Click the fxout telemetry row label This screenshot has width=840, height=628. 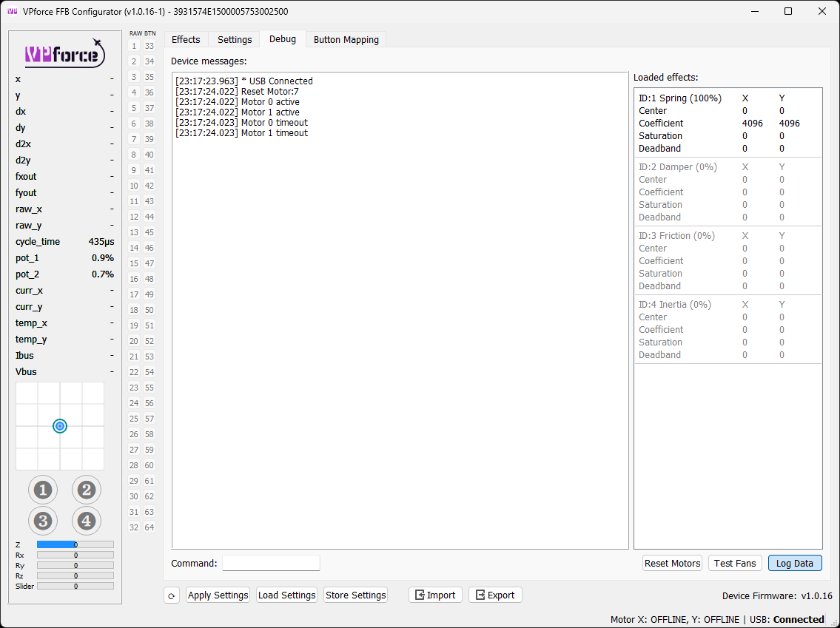26,177
